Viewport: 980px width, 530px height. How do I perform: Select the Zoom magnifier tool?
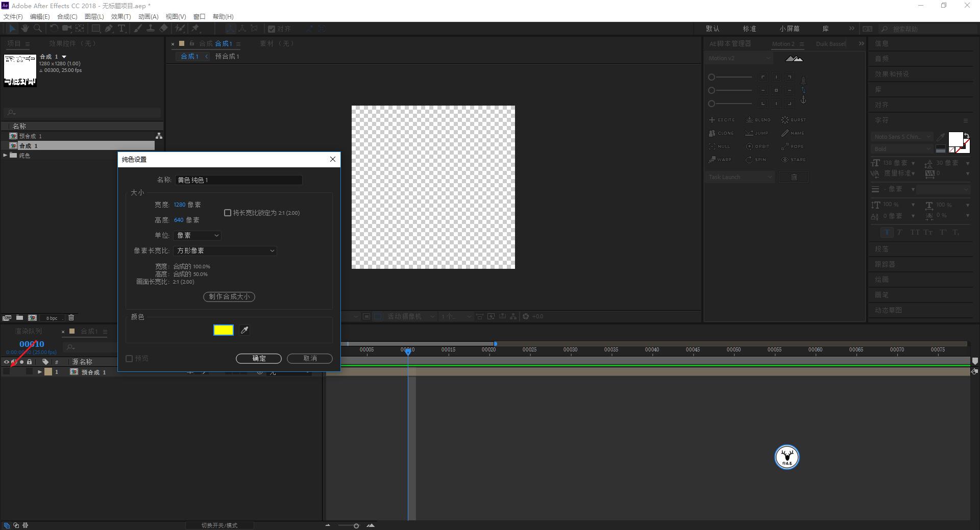point(37,29)
